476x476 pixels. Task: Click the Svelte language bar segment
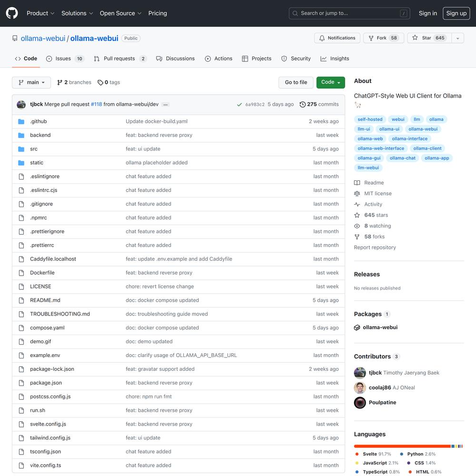(402, 446)
